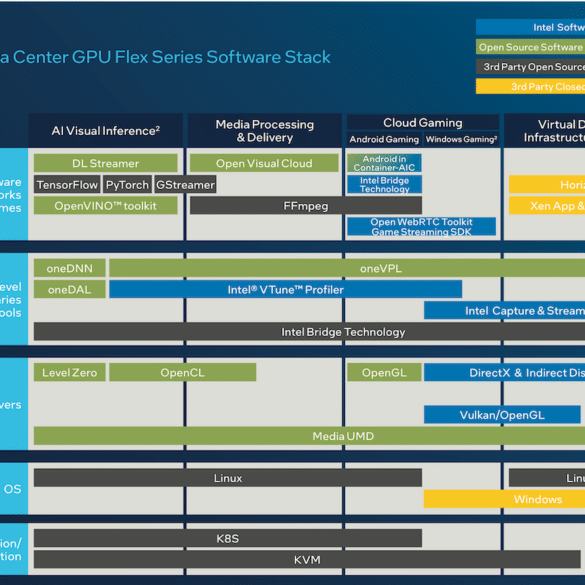Click the yellow 'Xen App &' block
Screen dimensions: 585x585
547,206
